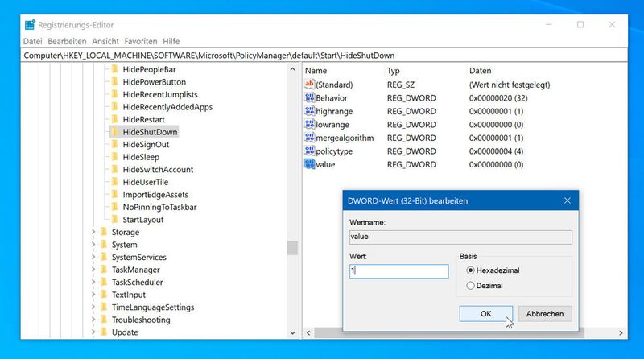The width and height of the screenshot is (644, 359).
Task: Select the TaskScheduler tree entry
Action: coord(137,283)
